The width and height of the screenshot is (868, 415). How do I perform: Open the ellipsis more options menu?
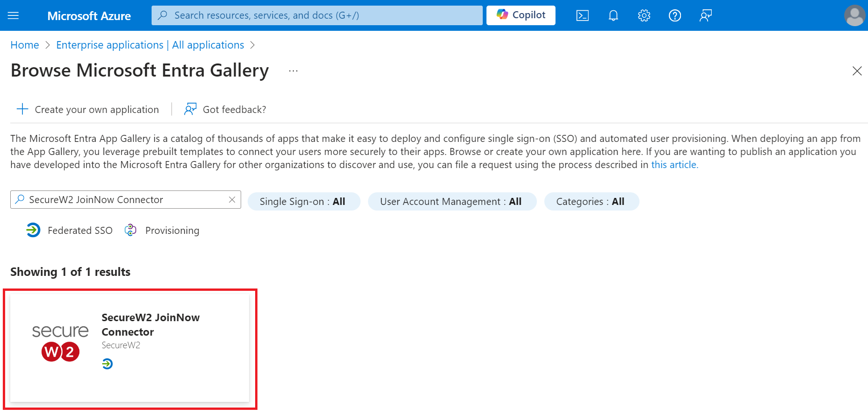tap(293, 71)
